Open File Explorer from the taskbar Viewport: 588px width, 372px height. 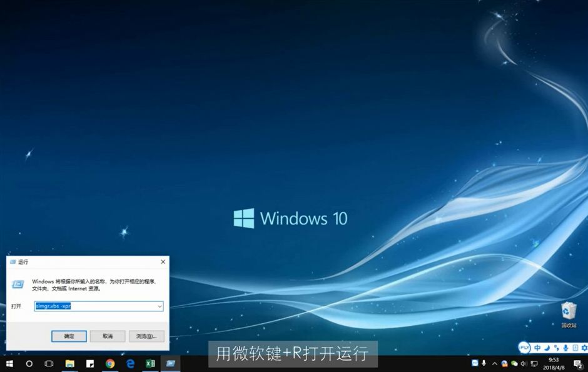point(70,364)
